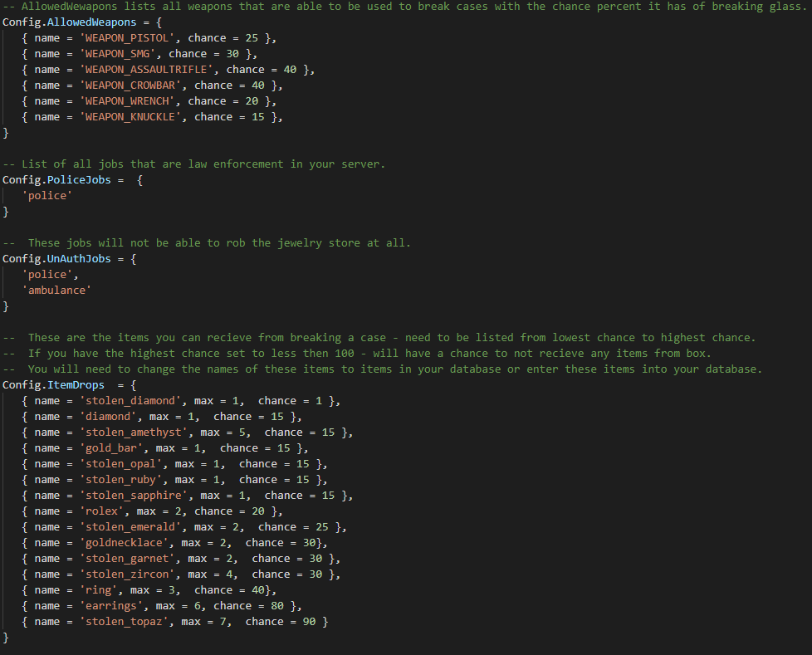Click the 'ambulance' job string

click(56, 291)
